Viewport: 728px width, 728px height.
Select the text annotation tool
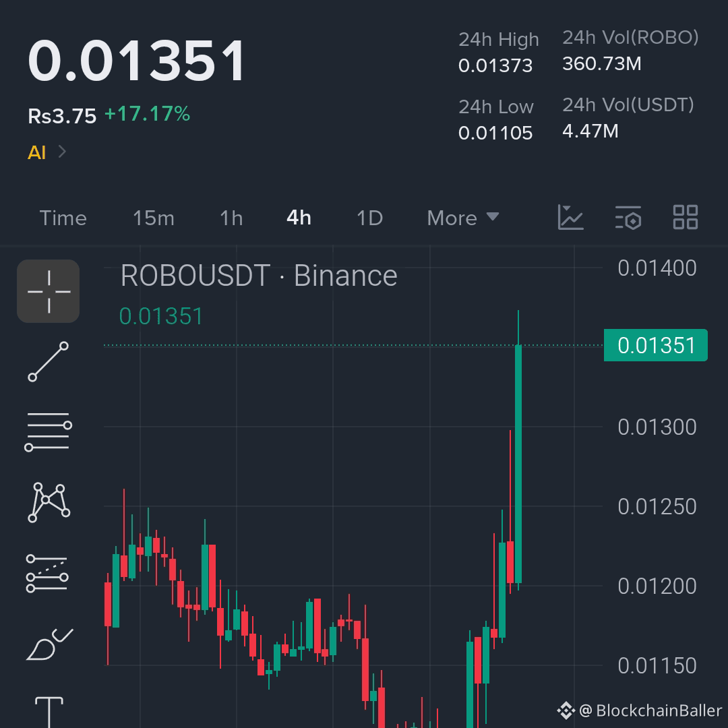(49, 712)
